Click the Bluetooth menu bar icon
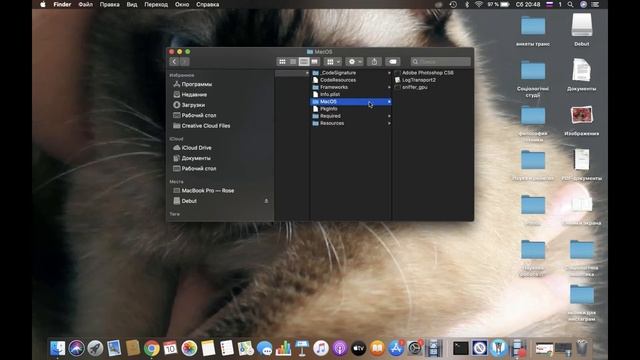This screenshot has width=640, height=360. pos(467,4)
